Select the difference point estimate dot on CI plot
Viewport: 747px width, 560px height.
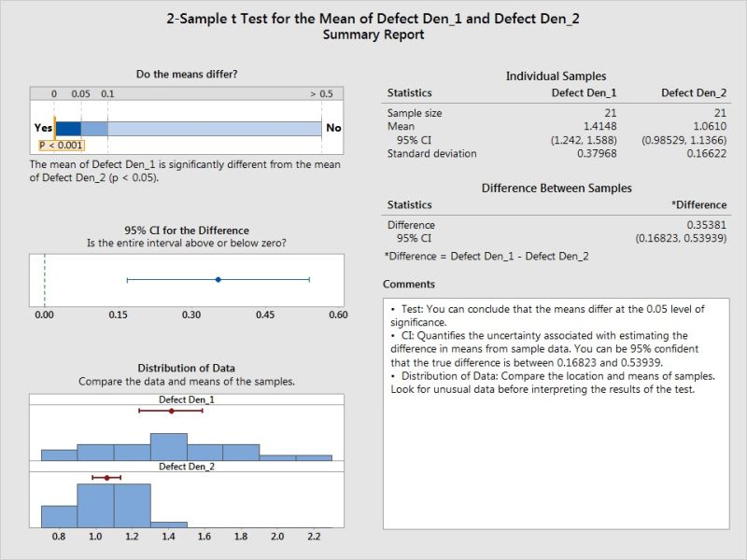(218, 279)
